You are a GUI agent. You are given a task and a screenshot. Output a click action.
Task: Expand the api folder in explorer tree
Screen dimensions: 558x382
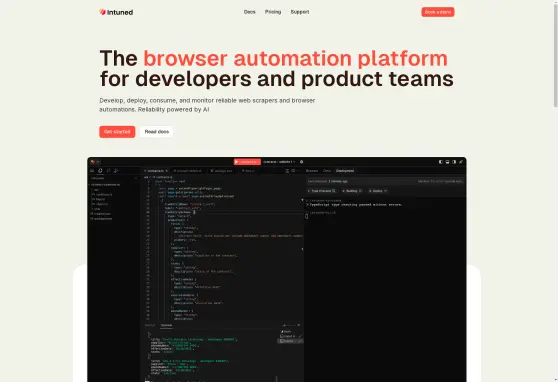coord(96,190)
